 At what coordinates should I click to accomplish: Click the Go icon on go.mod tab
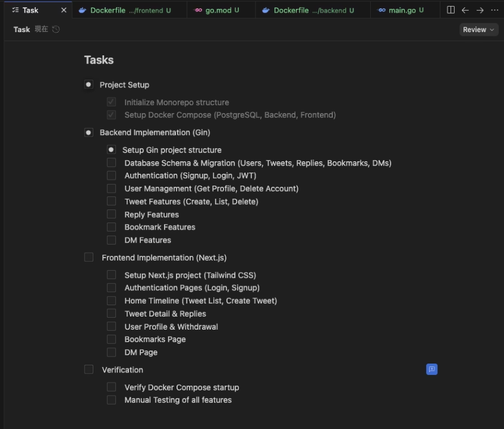tap(199, 10)
